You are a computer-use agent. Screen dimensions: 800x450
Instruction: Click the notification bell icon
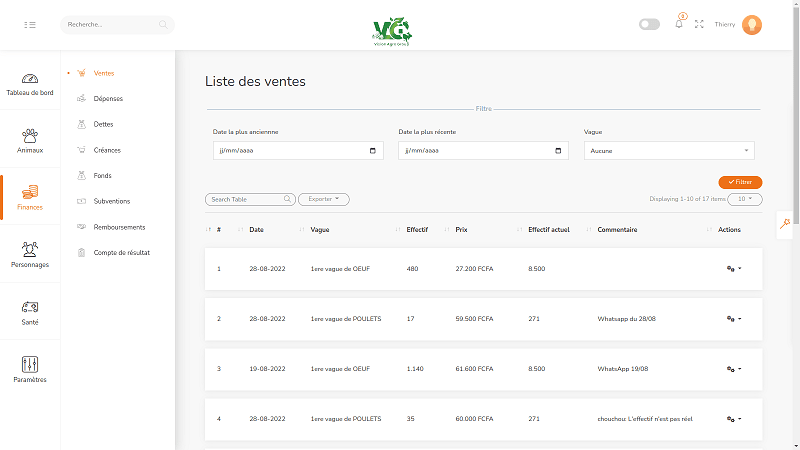(679, 24)
